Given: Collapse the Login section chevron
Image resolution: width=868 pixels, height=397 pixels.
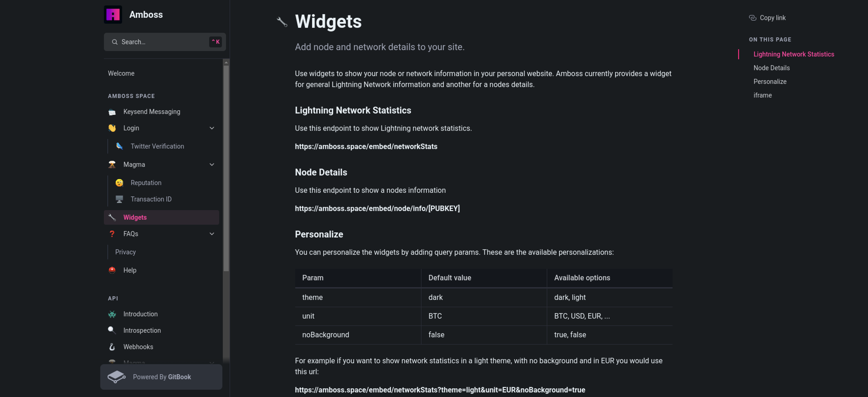Looking at the screenshot, I should (212, 128).
